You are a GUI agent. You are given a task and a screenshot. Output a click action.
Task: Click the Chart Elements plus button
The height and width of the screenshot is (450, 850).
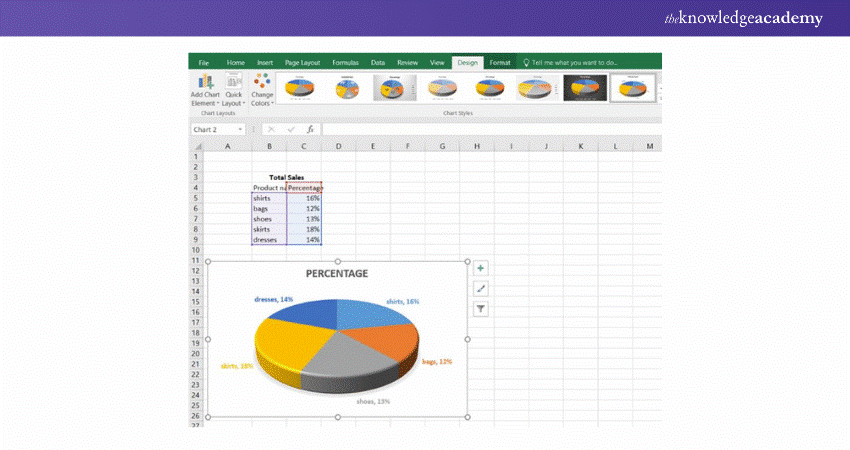coord(481,268)
